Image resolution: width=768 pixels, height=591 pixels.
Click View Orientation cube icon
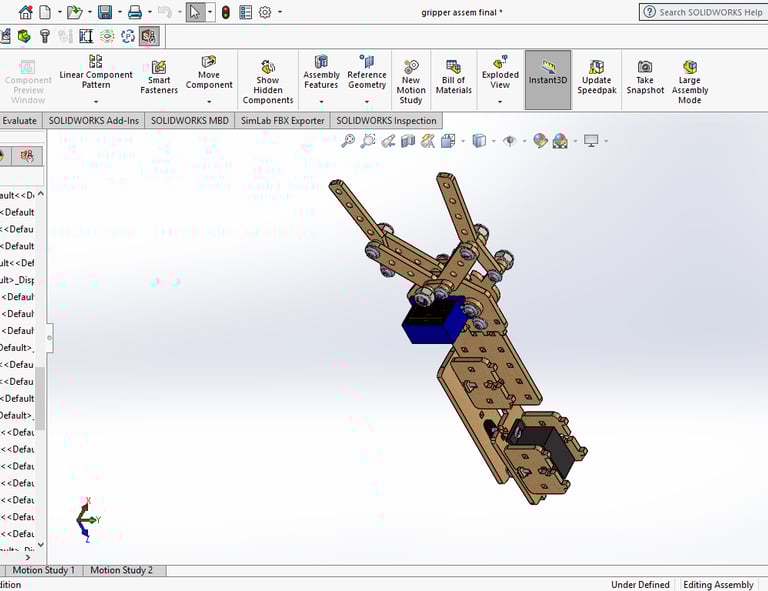click(448, 141)
